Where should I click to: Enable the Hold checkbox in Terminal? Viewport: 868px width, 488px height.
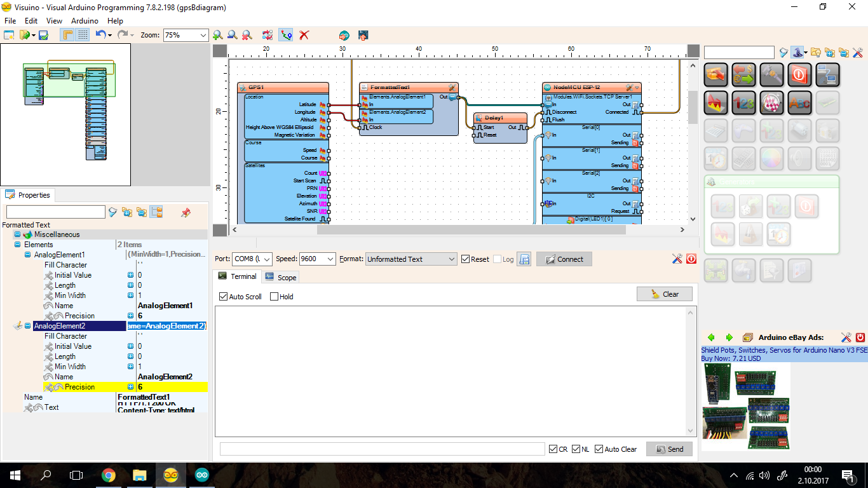tap(274, 295)
